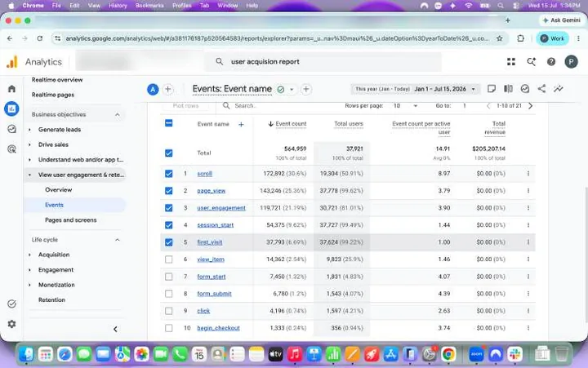Check the form_start row checkbox
This screenshot has height=368, width=588.
(x=169, y=277)
